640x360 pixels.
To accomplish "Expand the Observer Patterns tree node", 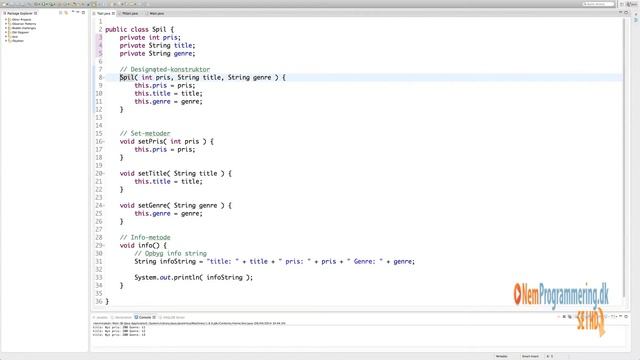I will pos(6,24).
